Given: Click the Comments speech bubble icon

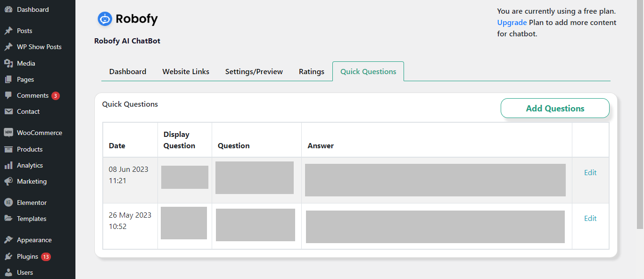Looking at the screenshot, I should coord(8,95).
